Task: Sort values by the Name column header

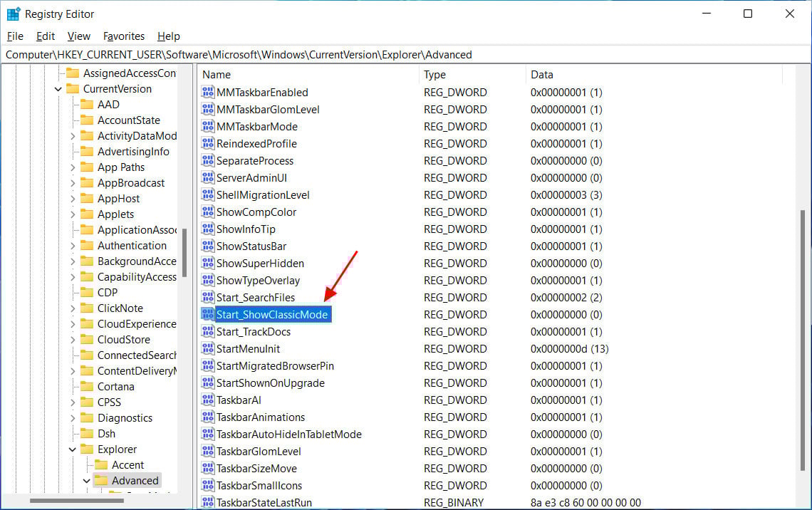Action: 308,75
